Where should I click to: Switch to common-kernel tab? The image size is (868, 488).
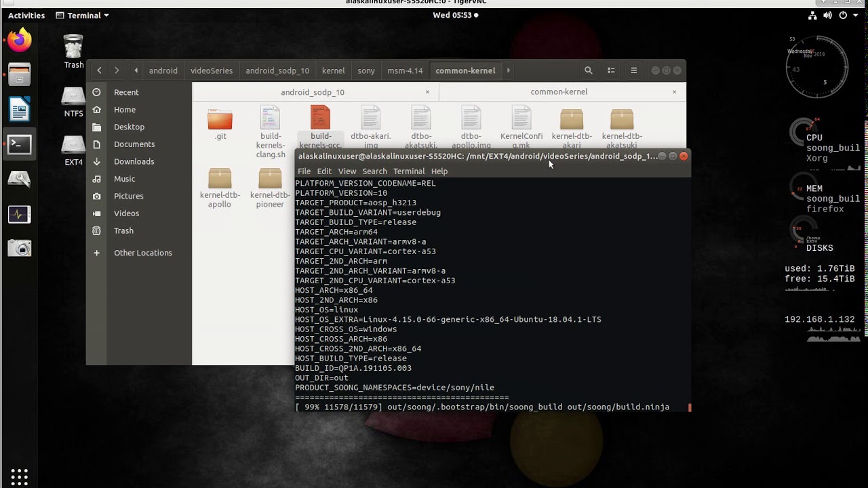tap(559, 92)
